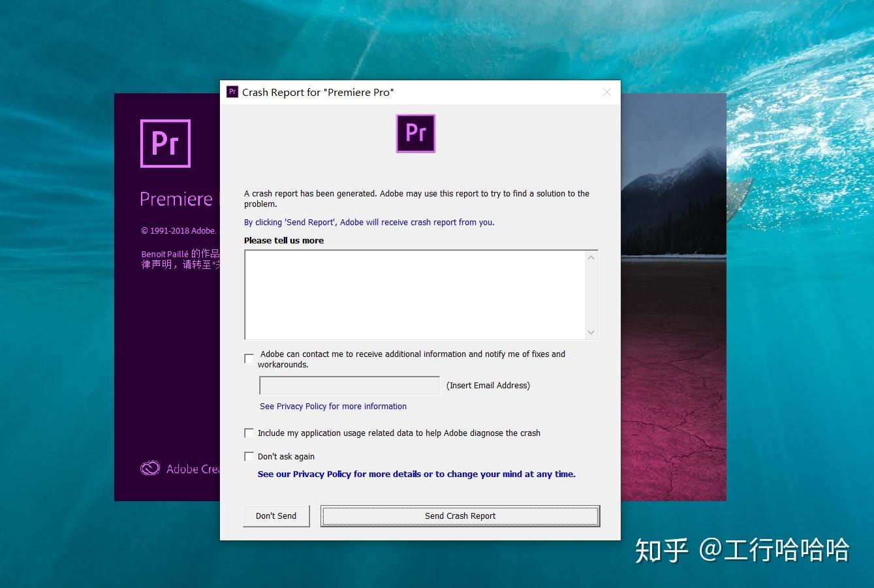
Task: Click the 'Crash Report for "Premiere Pro"' title
Action: (x=318, y=92)
